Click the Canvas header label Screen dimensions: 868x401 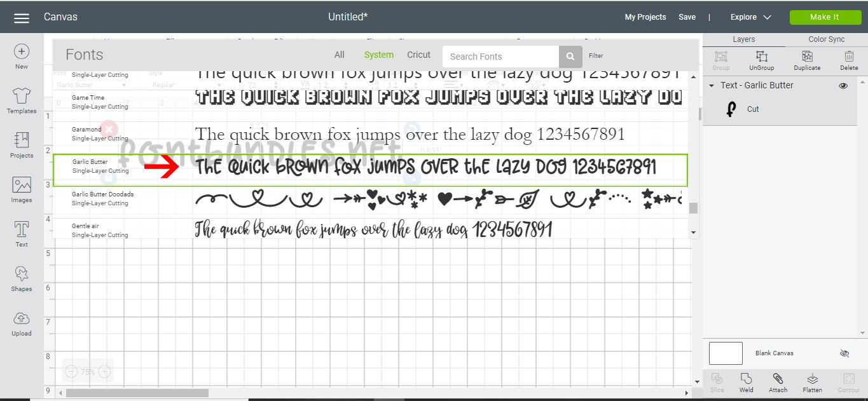pos(60,17)
